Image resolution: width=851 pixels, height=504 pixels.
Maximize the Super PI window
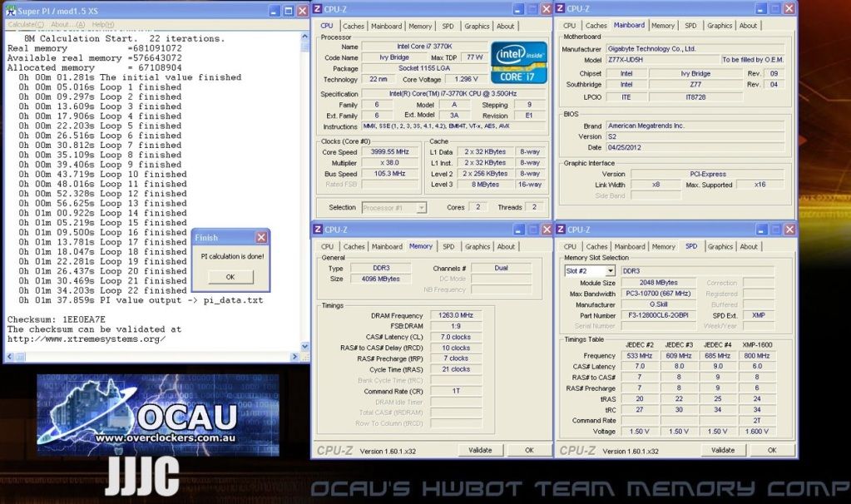click(x=288, y=10)
